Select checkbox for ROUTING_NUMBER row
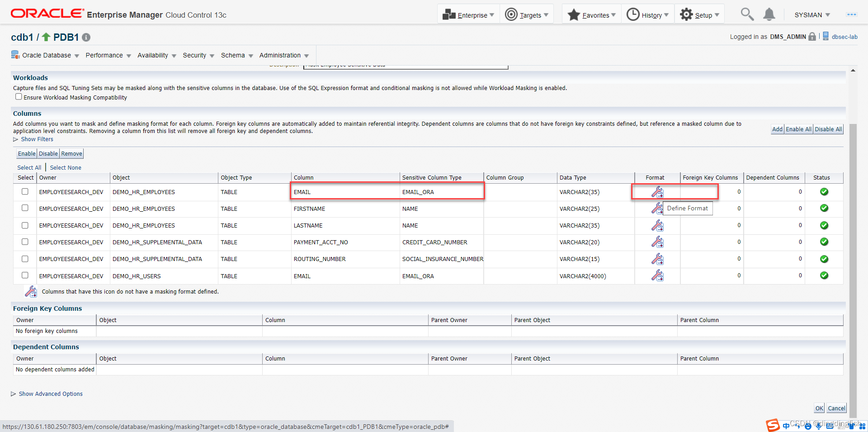Viewport: 868px width, 432px height. tap(25, 258)
